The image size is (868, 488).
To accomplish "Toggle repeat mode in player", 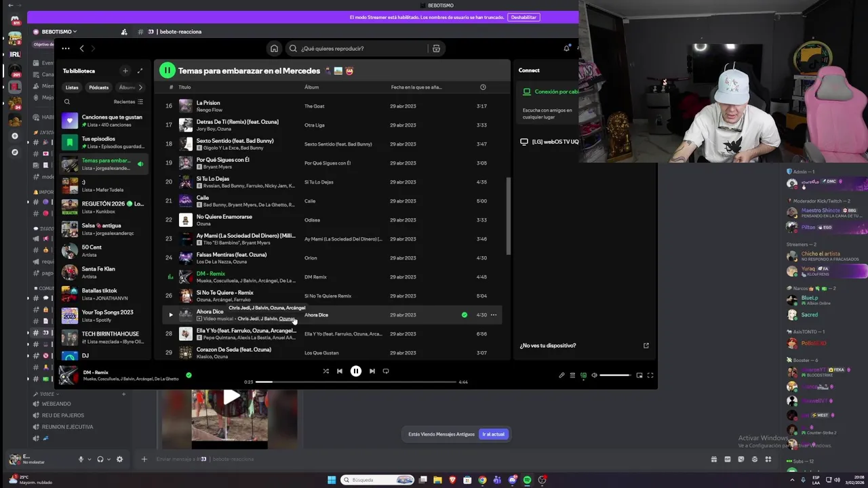I will tap(386, 371).
